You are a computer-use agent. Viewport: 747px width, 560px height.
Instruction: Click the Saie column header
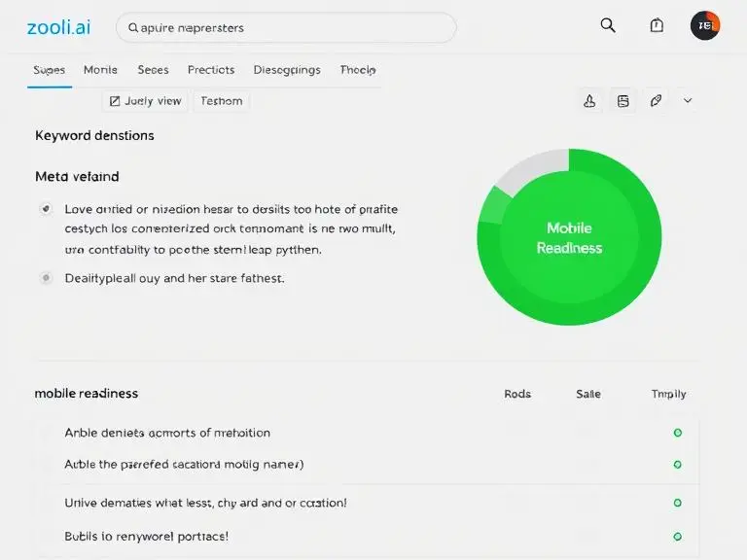pos(588,394)
